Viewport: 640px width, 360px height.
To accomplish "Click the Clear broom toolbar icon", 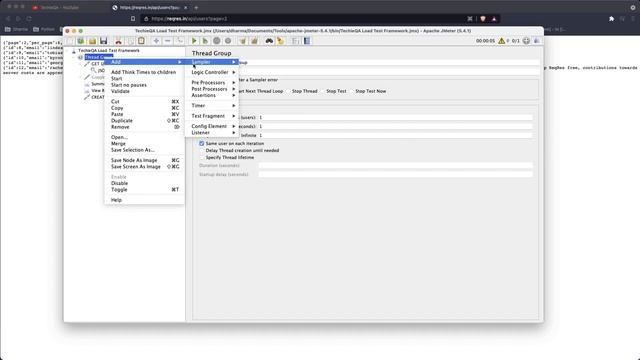I will [x=243, y=41].
